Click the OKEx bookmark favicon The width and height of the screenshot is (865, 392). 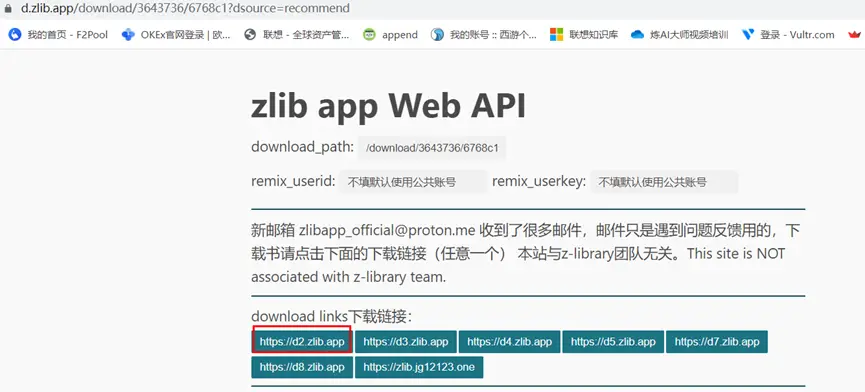(128, 35)
